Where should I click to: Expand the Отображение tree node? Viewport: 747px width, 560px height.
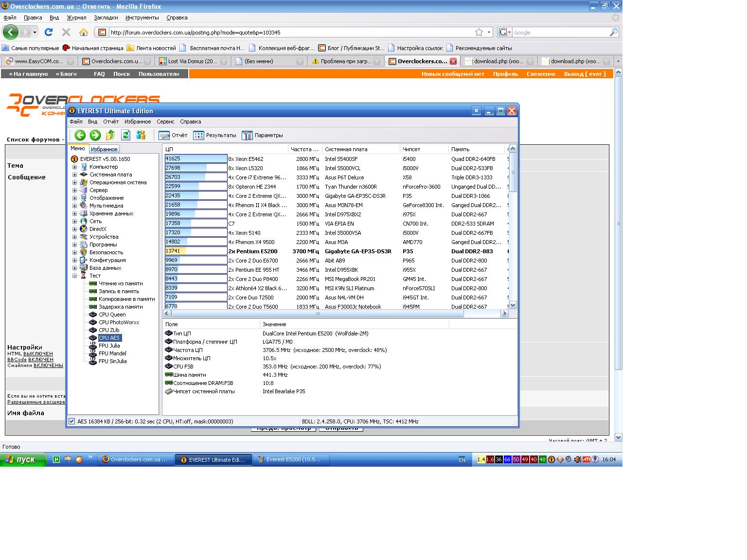75,198
